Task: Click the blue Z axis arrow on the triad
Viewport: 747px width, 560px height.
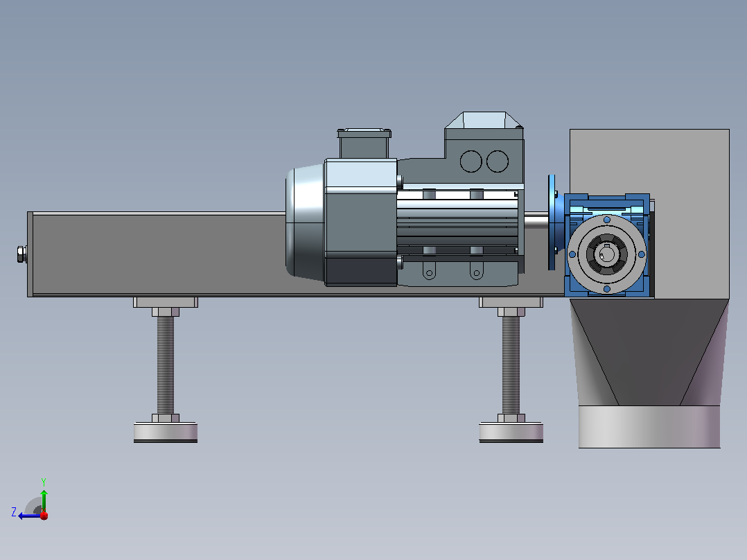Action: click(x=28, y=516)
